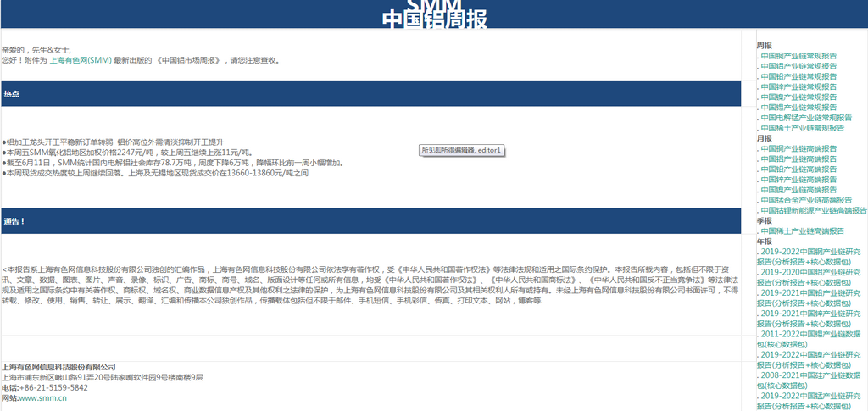
Task: Open 中国钴锂新能源产业链高端报告 link
Action: pos(813,210)
